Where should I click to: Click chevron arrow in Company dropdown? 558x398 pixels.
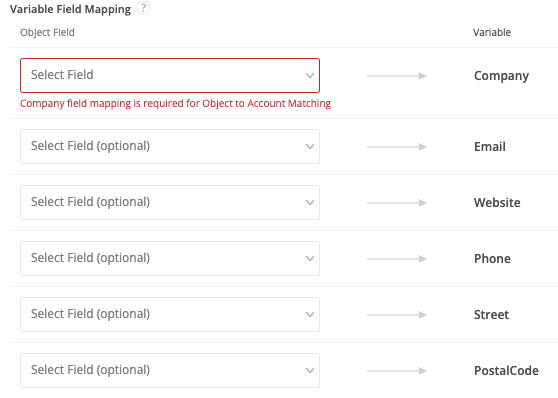(310, 75)
